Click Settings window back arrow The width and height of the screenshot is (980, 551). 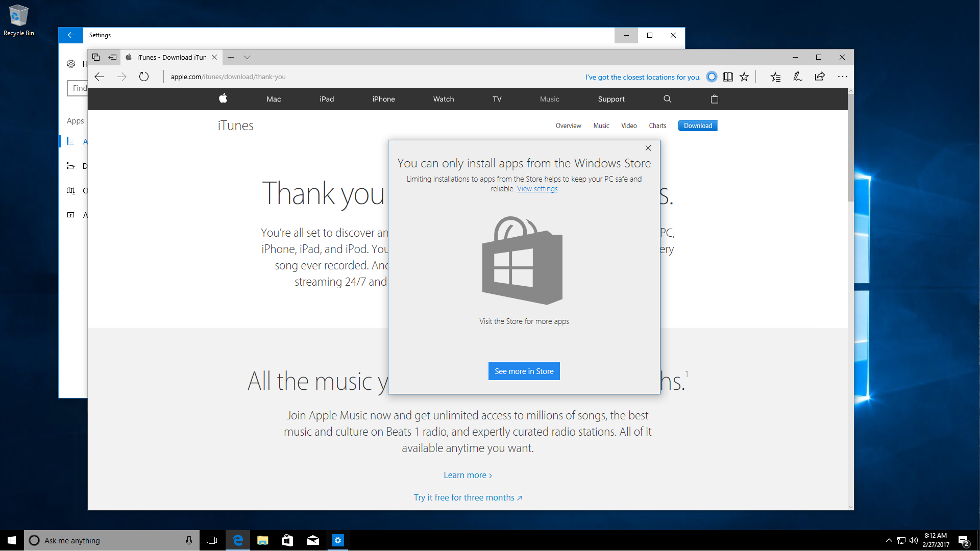click(x=70, y=35)
